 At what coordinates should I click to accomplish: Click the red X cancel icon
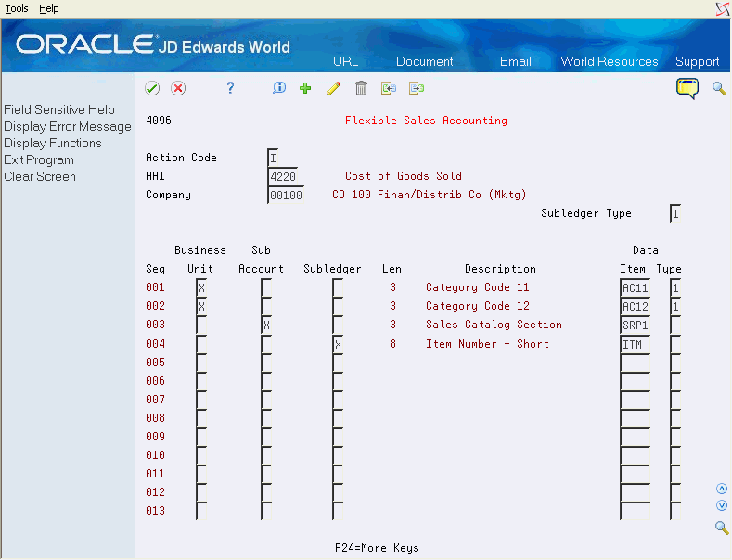[x=178, y=88]
